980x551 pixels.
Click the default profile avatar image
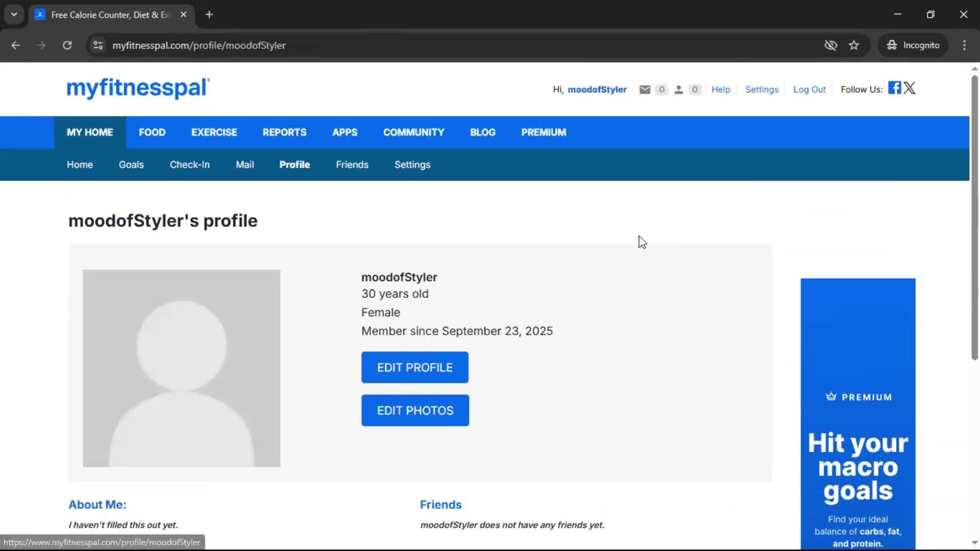tap(181, 368)
